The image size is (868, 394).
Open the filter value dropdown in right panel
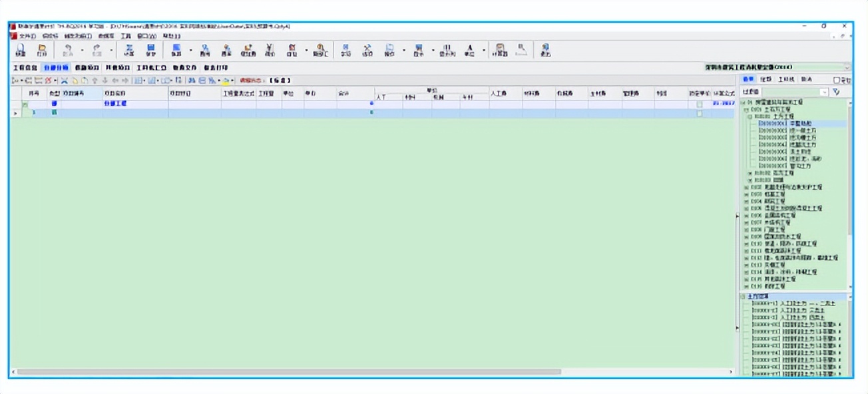tap(825, 91)
